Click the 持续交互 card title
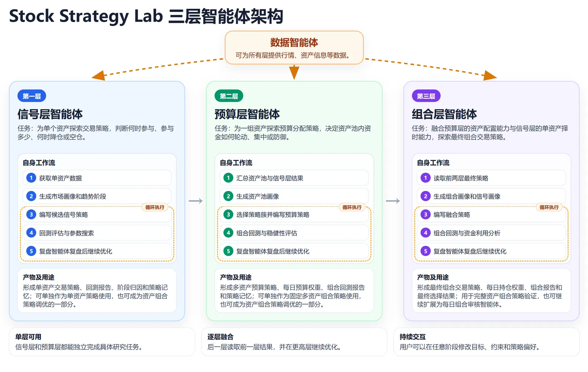Viewport: 588px width, 372px height. (413, 337)
